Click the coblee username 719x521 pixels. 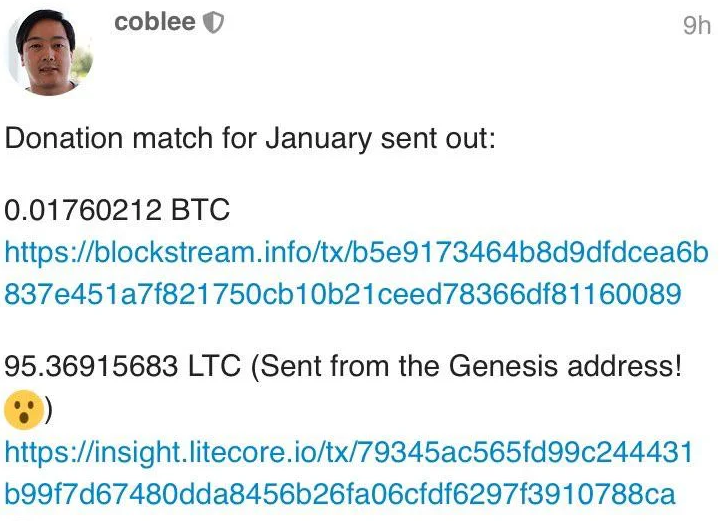155,22
